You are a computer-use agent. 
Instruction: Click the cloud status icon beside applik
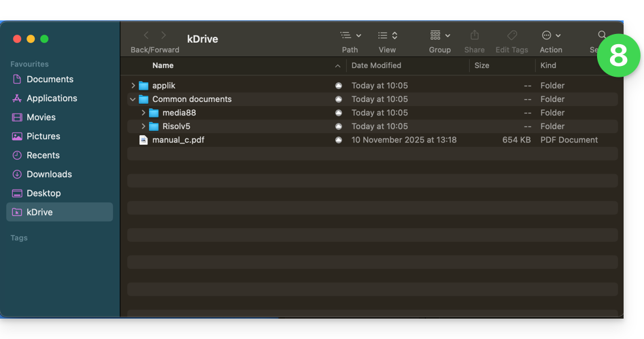(x=339, y=86)
